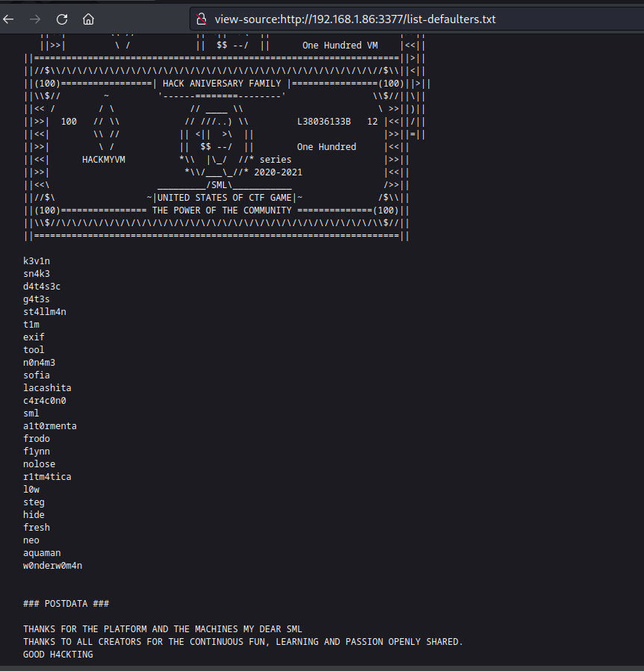Select the d4t4s3c line

(42, 286)
